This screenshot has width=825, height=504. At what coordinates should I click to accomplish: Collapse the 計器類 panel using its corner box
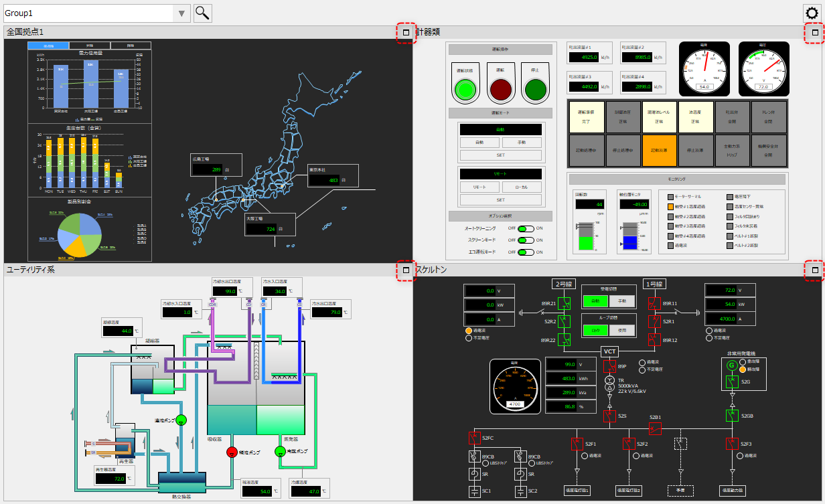pos(814,31)
